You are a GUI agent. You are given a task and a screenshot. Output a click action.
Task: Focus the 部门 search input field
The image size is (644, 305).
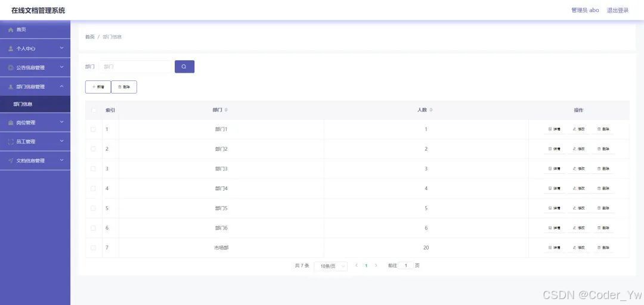pos(135,67)
